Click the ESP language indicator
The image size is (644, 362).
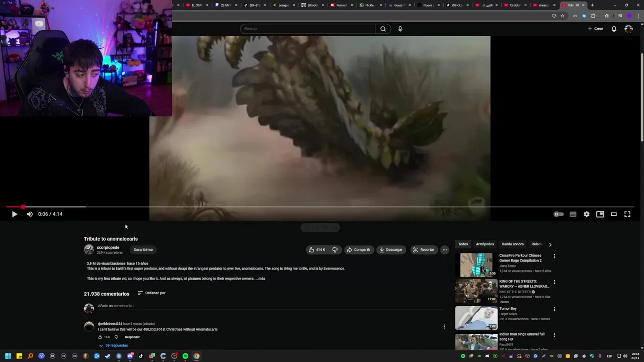(609, 356)
